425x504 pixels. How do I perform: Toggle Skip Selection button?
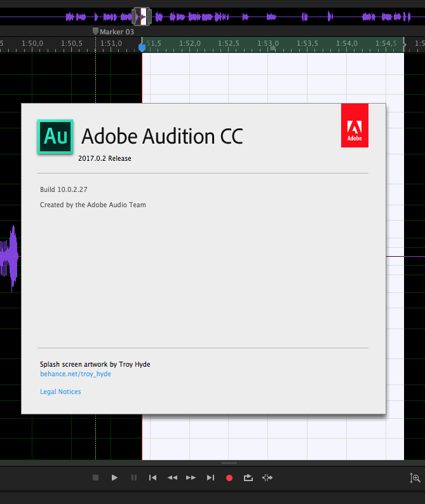click(x=267, y=477)
